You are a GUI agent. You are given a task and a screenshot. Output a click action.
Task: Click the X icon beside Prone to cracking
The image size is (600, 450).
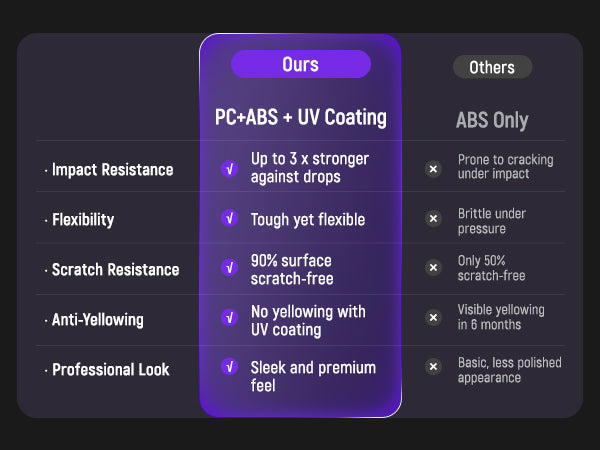433,169
